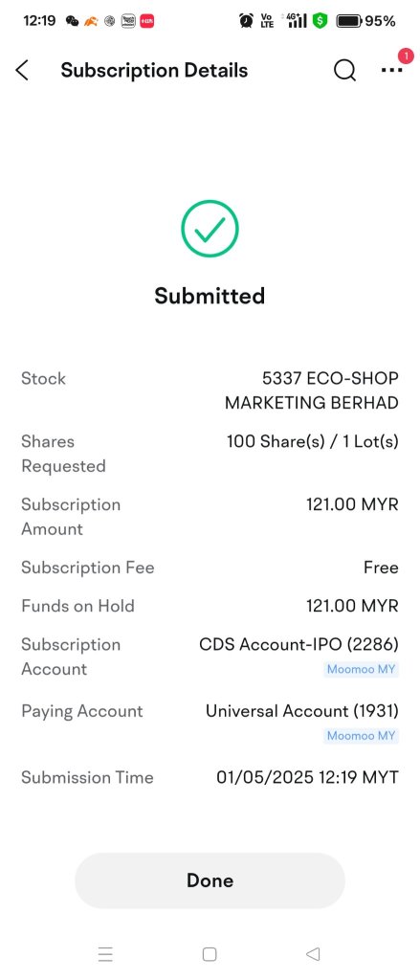Image resolution: width=420 pixels, height=980 pixels.
Task: Tap the Moomoo MY tag under Universal Account
Action: [362, 736]
